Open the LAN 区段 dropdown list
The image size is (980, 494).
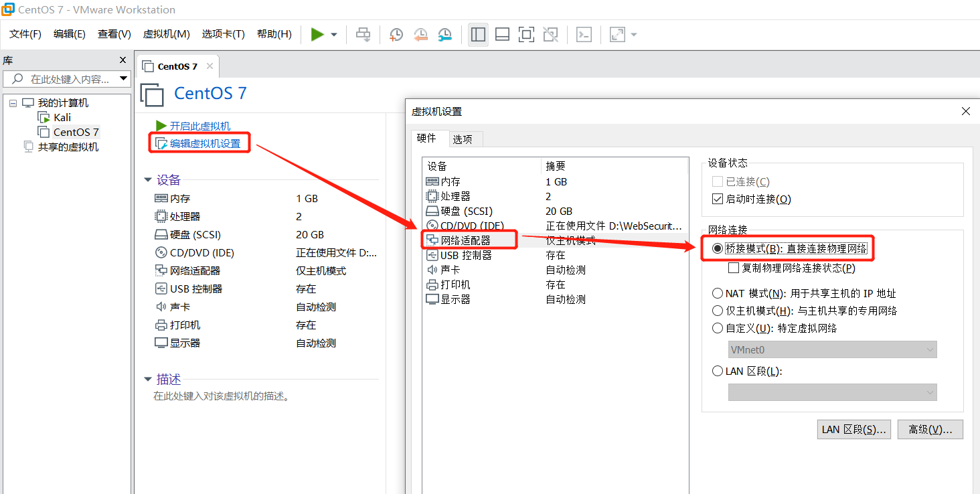(930, 392)
